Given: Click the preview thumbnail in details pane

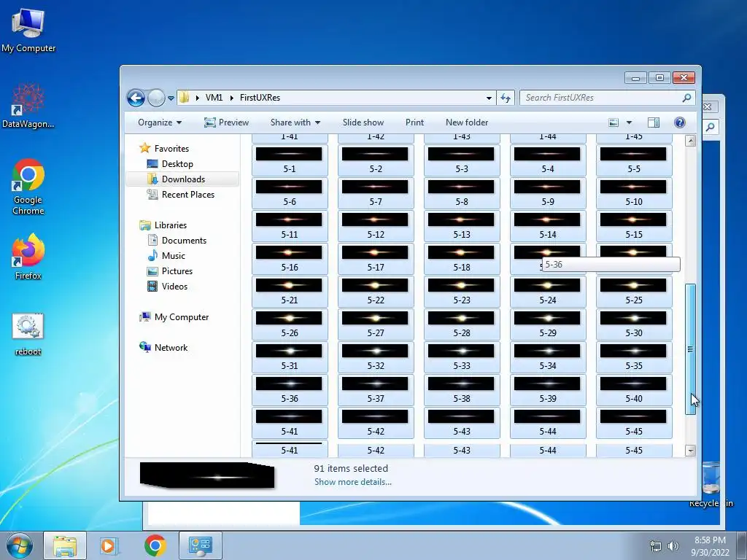Looking at the screenshot, I should (207, 475).
